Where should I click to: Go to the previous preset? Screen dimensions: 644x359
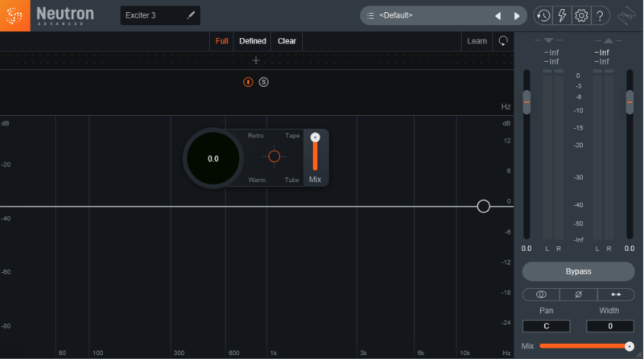(497, 15)
